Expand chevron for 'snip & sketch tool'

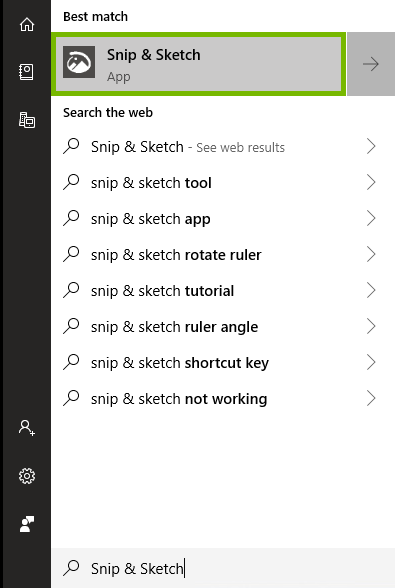click(x=371, y=182)
